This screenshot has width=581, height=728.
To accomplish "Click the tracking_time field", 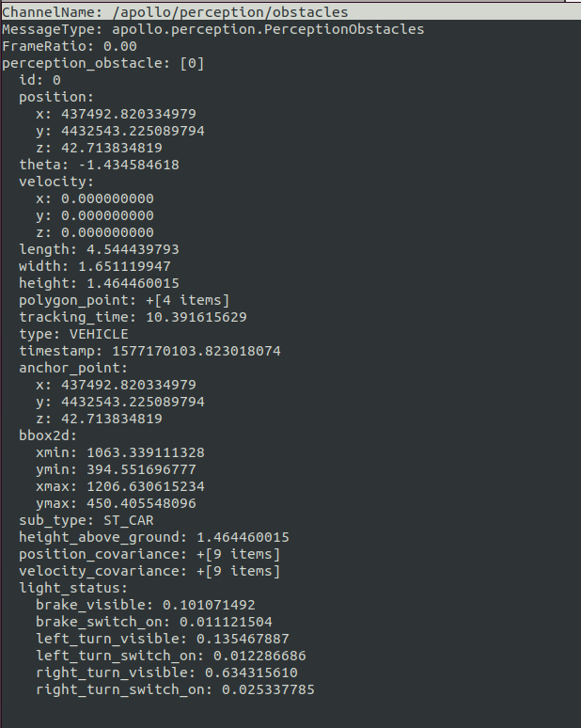I will [133, 317].
